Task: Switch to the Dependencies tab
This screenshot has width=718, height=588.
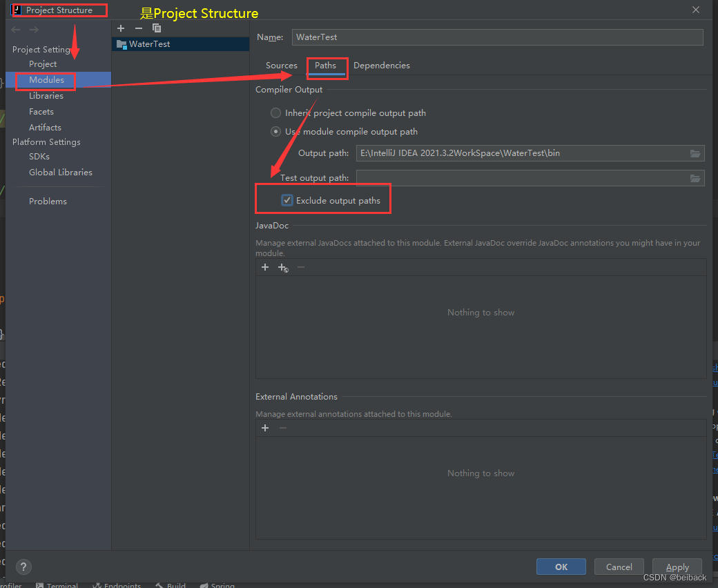Action: click(382, 66)
